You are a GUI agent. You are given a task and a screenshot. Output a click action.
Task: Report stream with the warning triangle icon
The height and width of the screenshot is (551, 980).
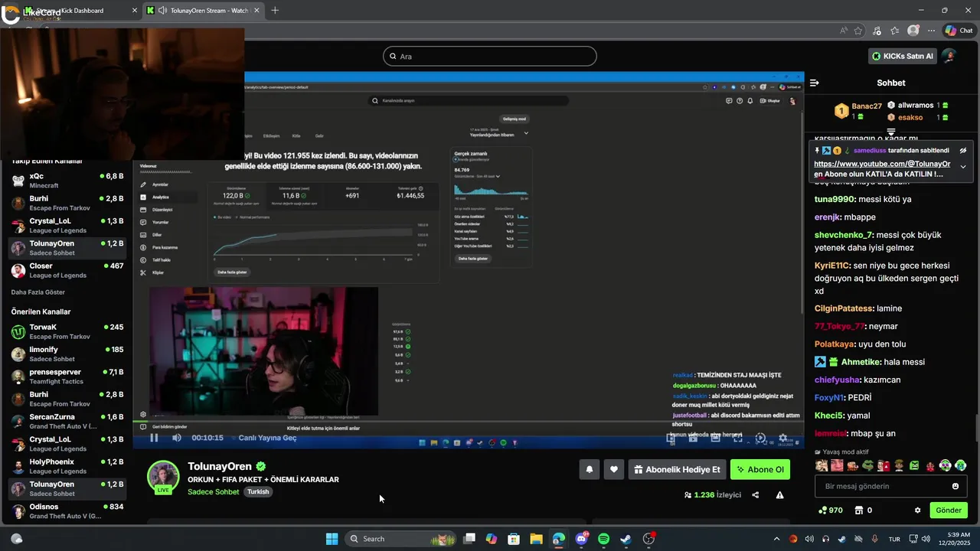[779, 495]
